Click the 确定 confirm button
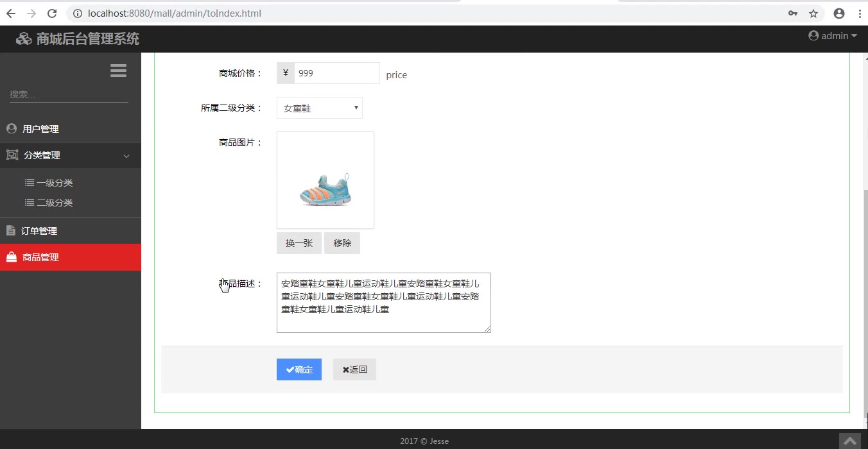This screenshot has width=868, height=449. [x=299, y=369]
